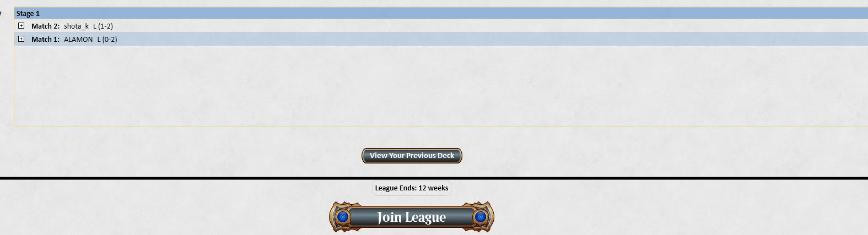The width and height of the screenshot is (868, 235).
Task: Click the bronze right ornament of Join League
Action: pos(483,217)
